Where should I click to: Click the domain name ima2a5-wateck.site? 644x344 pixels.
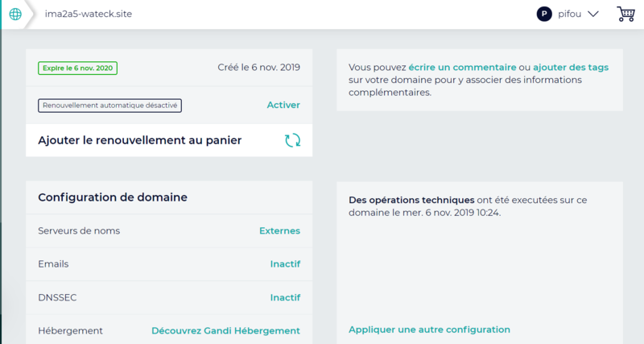coord(89,15)
